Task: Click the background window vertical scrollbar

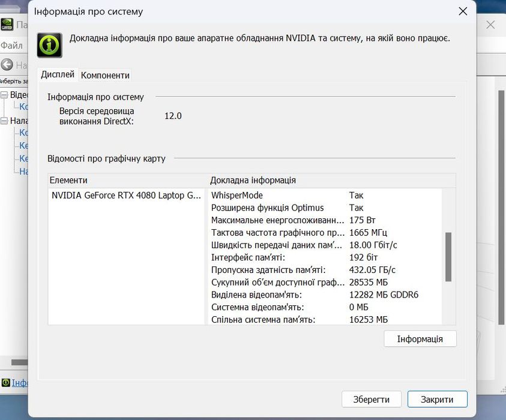Action: click(x=501, y=207)
